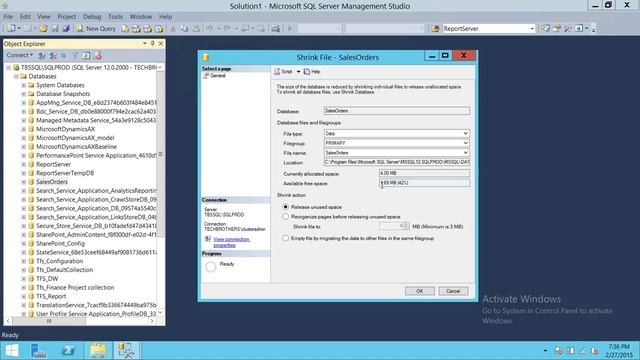Click OK in the Shrink File dialog
This screenshot has width=640, height=360.
tap(420, 291)
